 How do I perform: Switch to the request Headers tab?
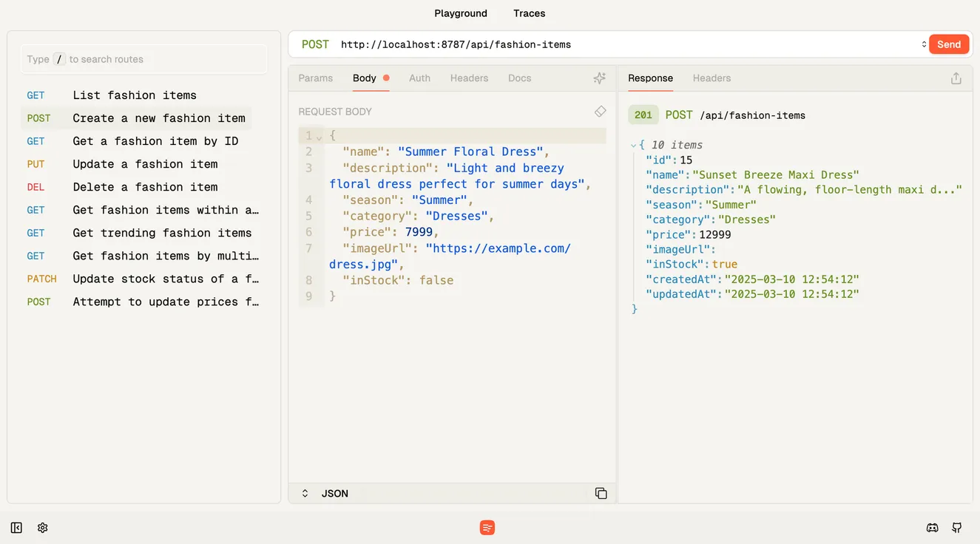click(469, 78)
